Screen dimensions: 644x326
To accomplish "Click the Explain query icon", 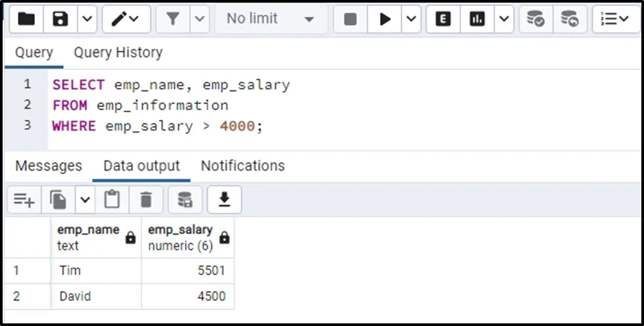I will click(443, 19).
